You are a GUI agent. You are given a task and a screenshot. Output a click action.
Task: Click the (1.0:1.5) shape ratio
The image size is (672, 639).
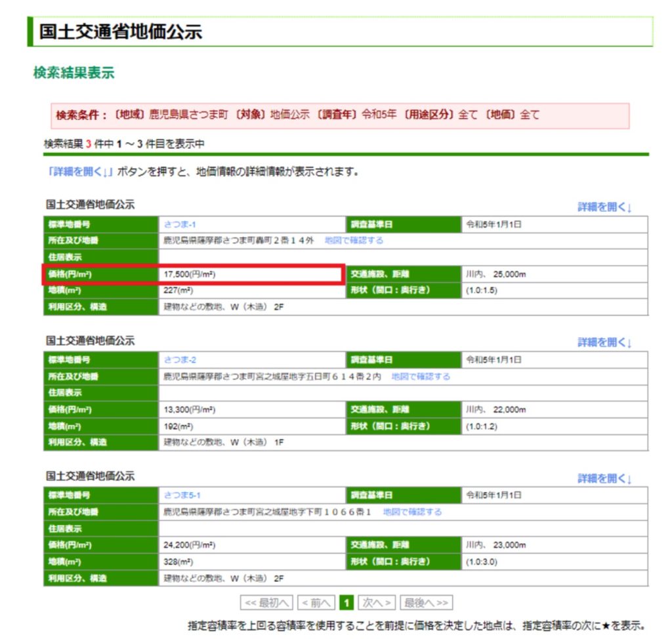pyautogui.click(x=482, y=291)
